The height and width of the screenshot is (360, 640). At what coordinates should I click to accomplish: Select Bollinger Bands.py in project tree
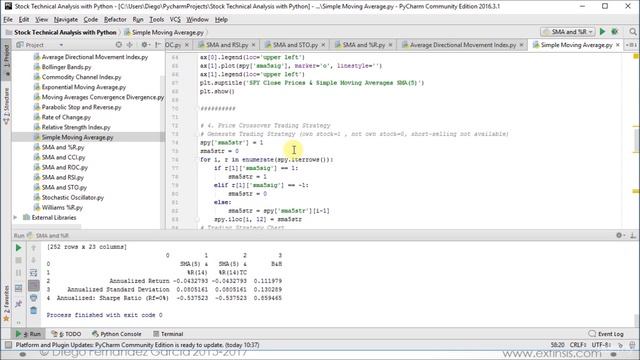tap(66, 67)
